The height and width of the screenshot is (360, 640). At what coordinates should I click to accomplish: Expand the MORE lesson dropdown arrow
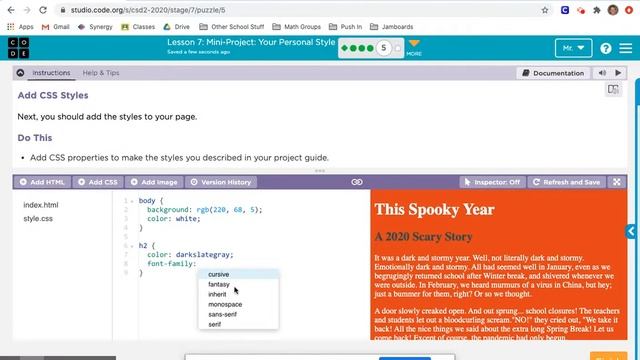click(x=414, y=47)
